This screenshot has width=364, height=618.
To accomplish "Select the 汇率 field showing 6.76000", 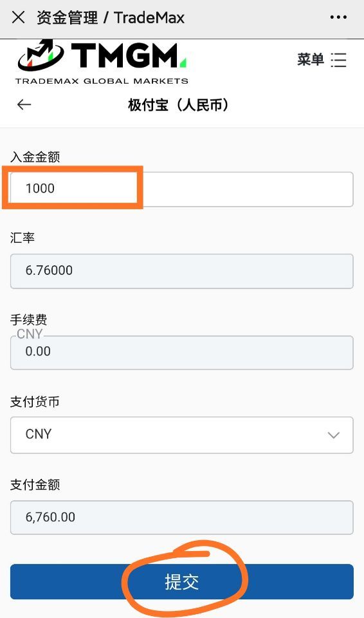I will (181, 271).
